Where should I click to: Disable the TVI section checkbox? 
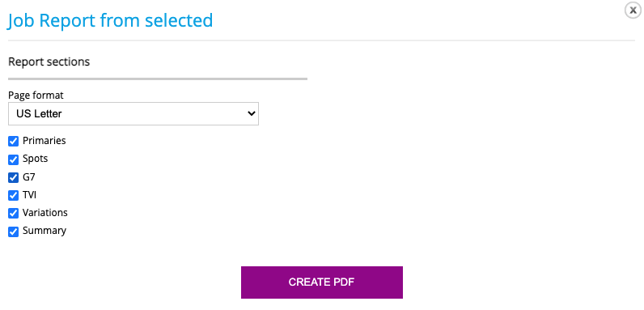pyautogui.click(x=13, y=195)
